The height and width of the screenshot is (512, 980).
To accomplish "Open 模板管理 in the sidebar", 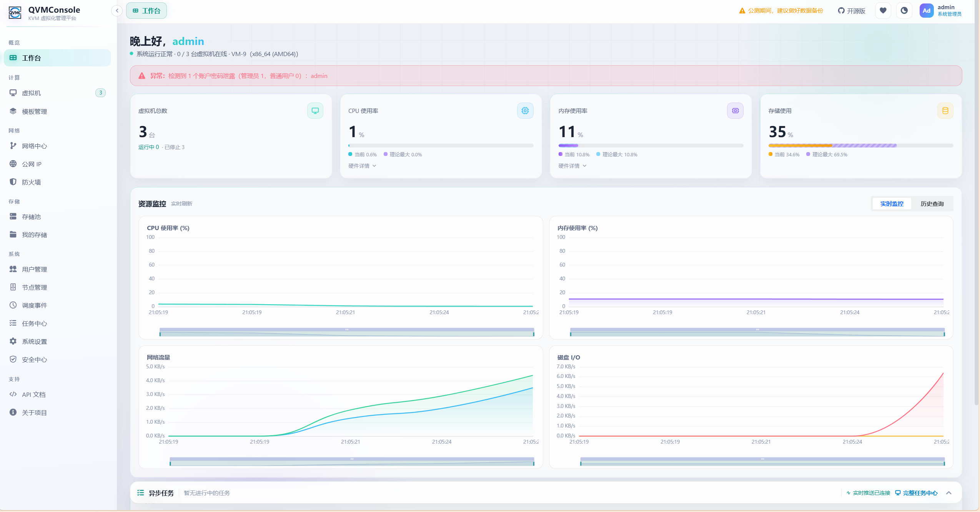I will [58, 111].
